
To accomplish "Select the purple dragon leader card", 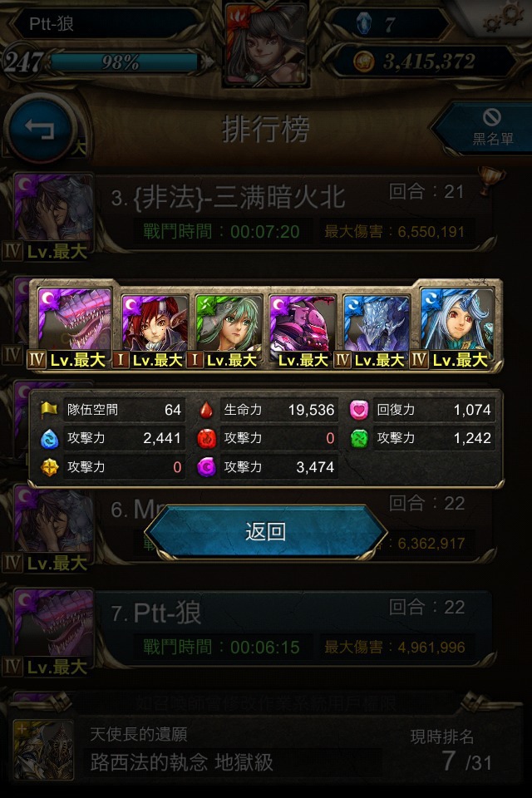I will (x=75, y=324).
